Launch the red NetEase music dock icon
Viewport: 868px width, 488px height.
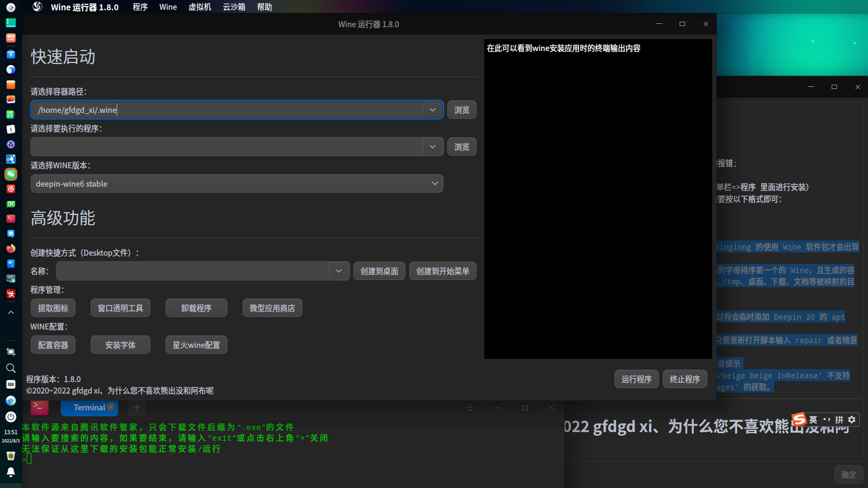(x=10, y=189)
